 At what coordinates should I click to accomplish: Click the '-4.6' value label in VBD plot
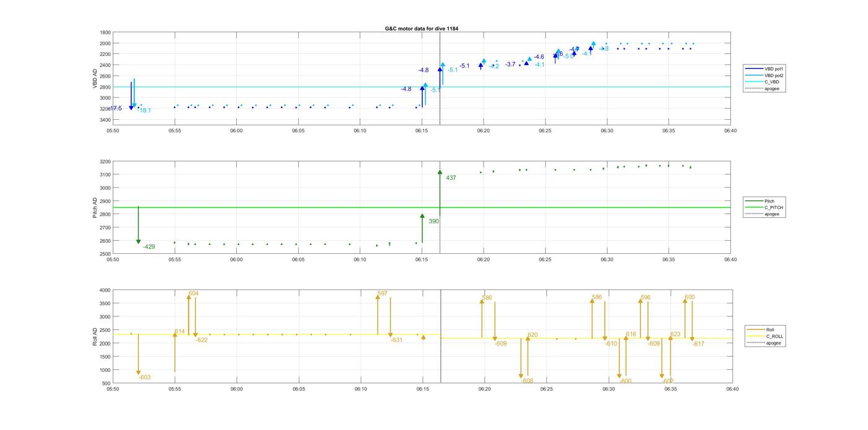[539, 57]
